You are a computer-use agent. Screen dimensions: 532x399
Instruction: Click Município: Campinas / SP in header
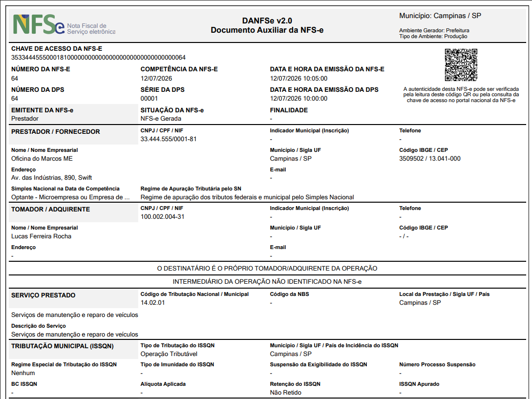[x=440, y=16]
